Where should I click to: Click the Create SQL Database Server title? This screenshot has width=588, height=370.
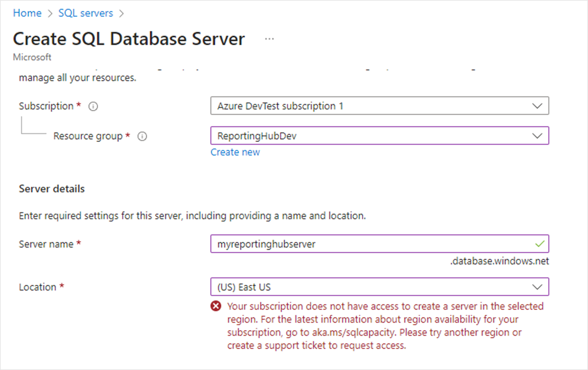[x=129, y=39]
